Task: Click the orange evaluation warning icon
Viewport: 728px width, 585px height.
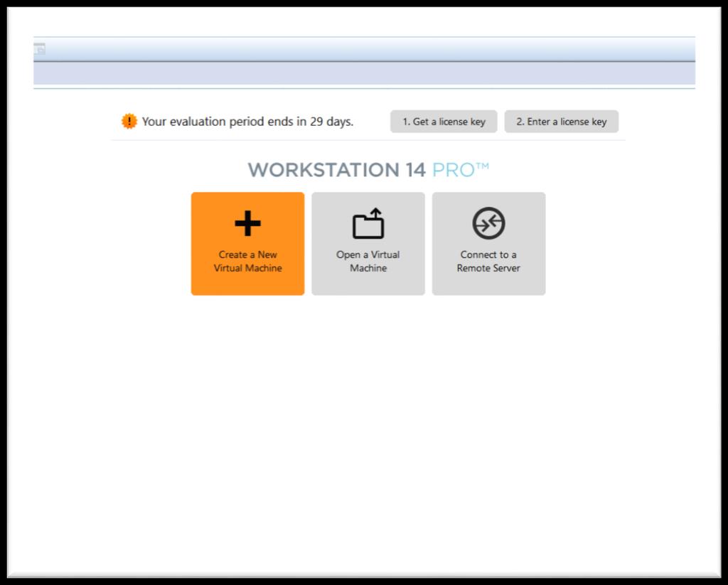Action: click(x=129, y=121)
